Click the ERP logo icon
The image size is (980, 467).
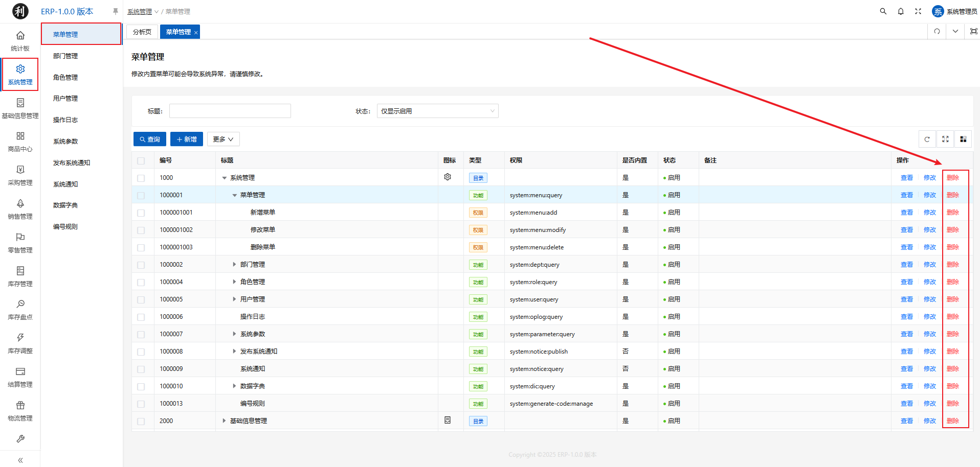click(20, 11)
